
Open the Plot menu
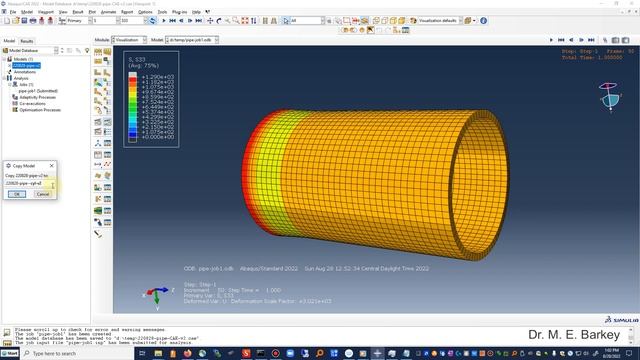click(x=92, y=12)
